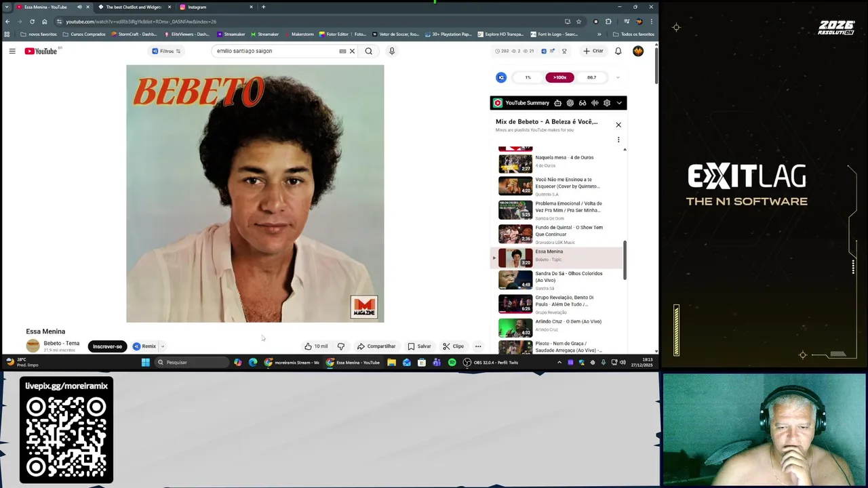Screen dimensions: 868x488
Task: Click the Remix button
Action: coord(144,346)
